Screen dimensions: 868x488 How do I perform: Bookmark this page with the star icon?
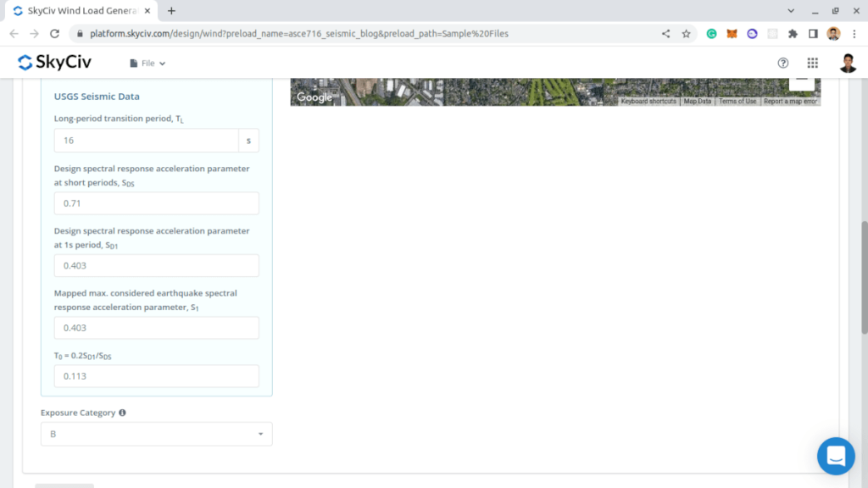click(686, 34)
